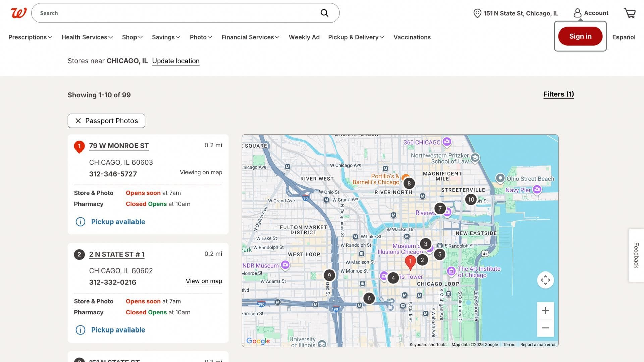The image size is (644, 362).
Task: Click the map zoom in plus button
Action: pyautogui.click(x=545, y=311)
